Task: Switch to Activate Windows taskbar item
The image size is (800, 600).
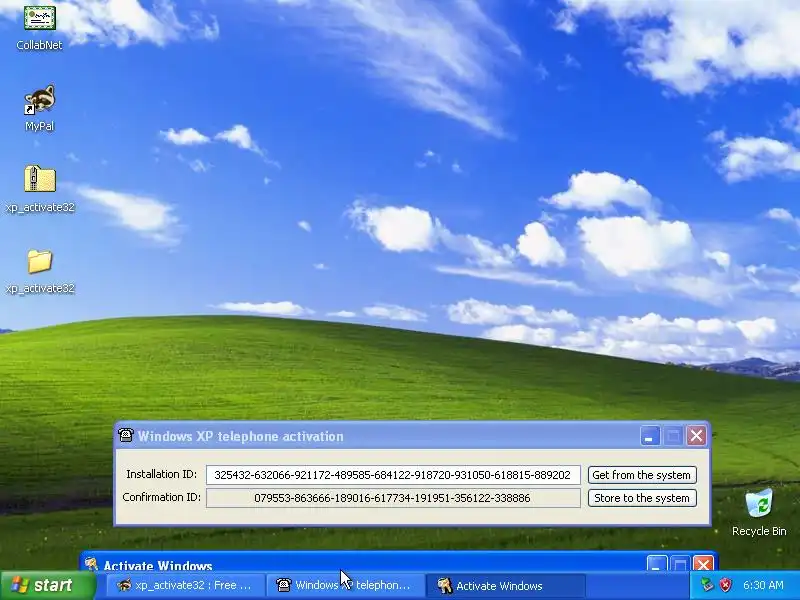Action: coord(505,586)
